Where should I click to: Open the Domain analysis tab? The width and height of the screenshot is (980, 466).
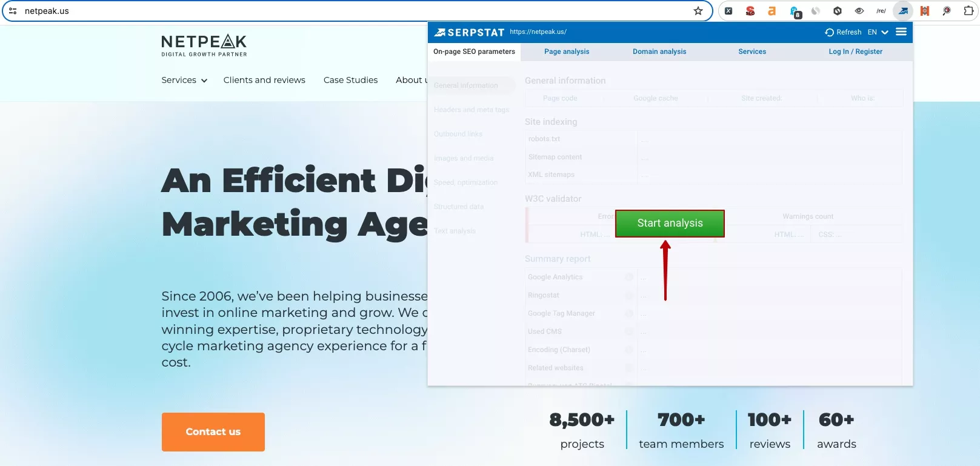[659, 52]
